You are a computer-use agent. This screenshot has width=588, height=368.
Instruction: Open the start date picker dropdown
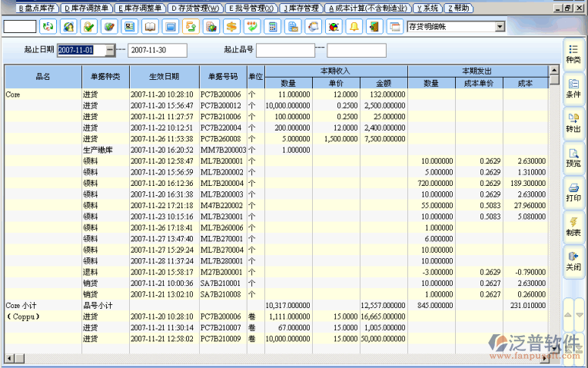(110, 50)
